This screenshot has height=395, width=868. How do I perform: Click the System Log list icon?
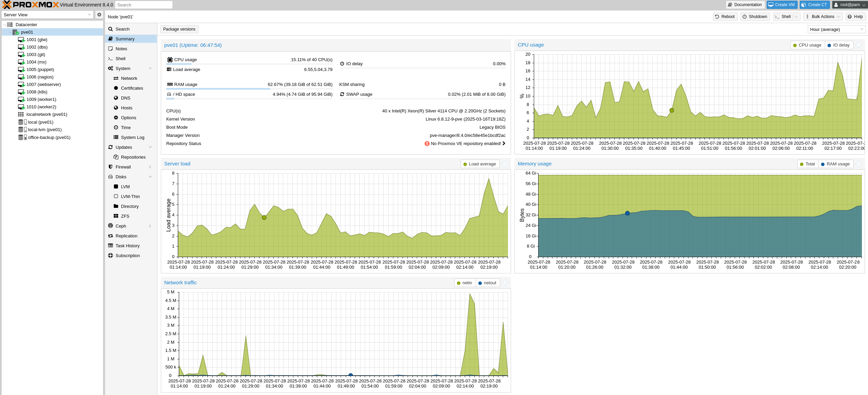(116, 137)
